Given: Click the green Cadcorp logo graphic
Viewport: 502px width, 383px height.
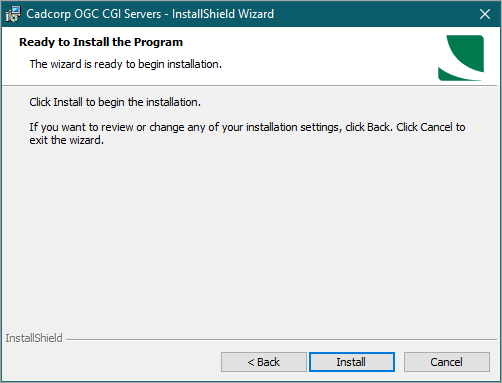Looking at the screenshot, I should [x=461, y=58].
